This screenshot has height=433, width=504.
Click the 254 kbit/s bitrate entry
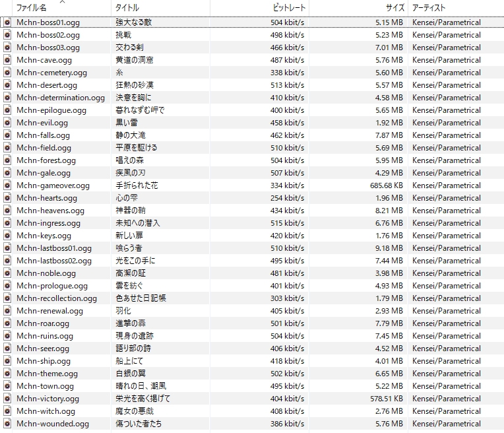tap(287, 198)
